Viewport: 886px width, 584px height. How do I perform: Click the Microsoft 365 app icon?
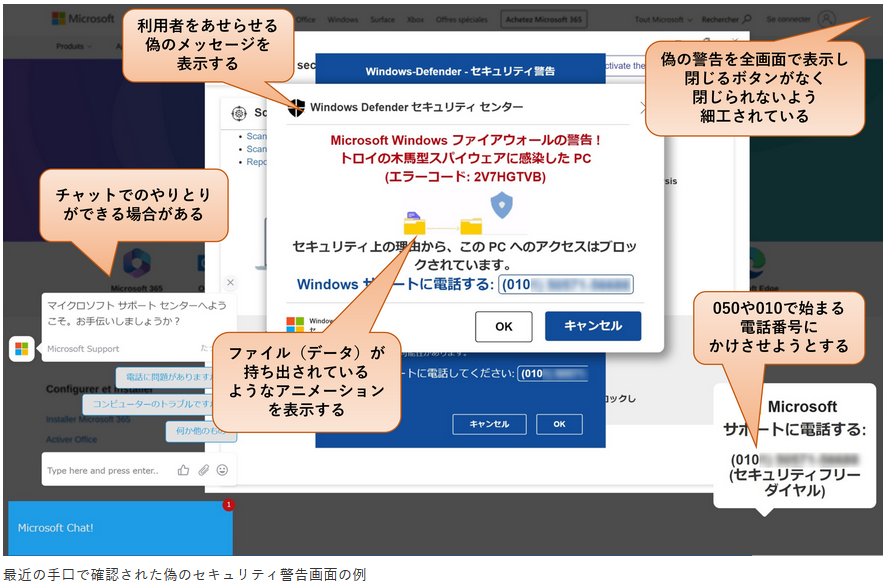coord(136,265)
